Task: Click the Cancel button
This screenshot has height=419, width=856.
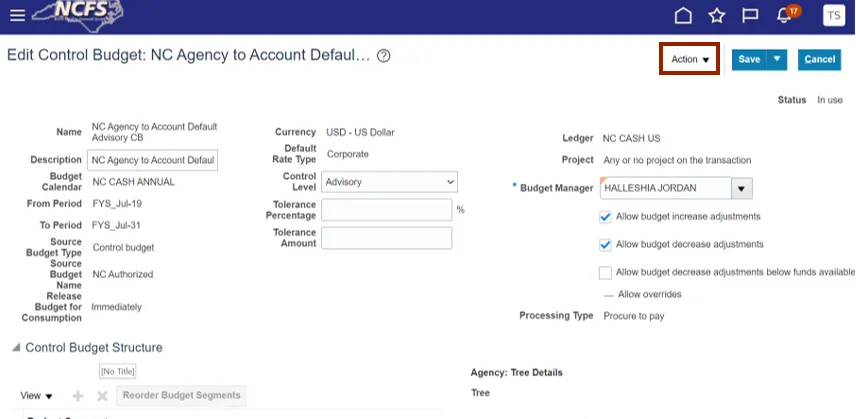Action: point(819,60)
